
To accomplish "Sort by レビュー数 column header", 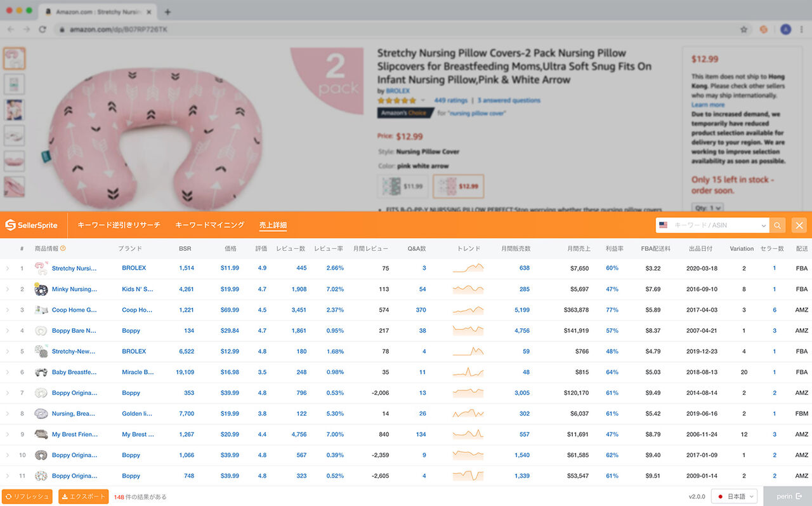I will 291,249.
